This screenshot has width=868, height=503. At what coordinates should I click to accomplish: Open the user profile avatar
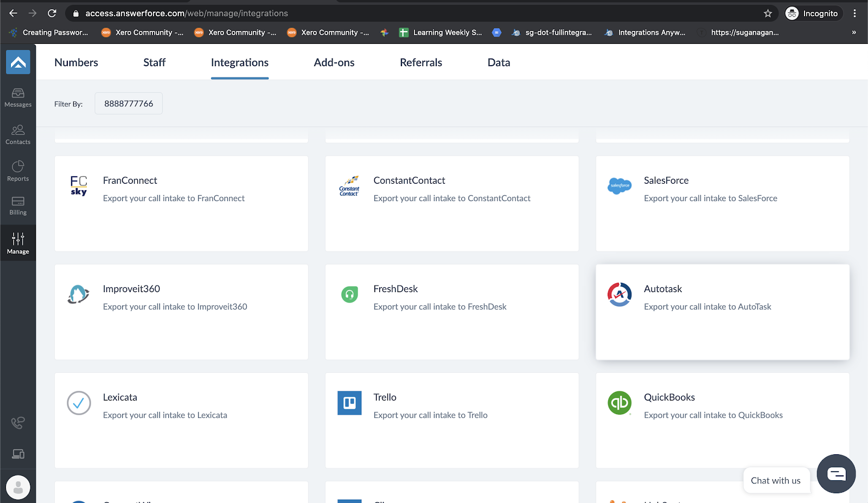click(18, 487)
